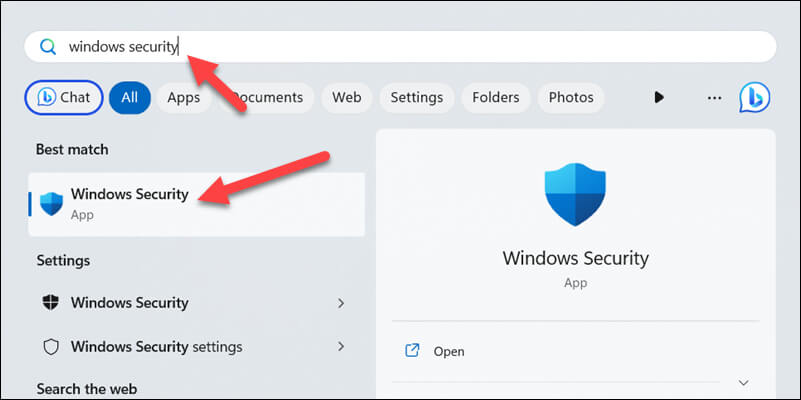Open the Bing Chat filter pill

63,98
